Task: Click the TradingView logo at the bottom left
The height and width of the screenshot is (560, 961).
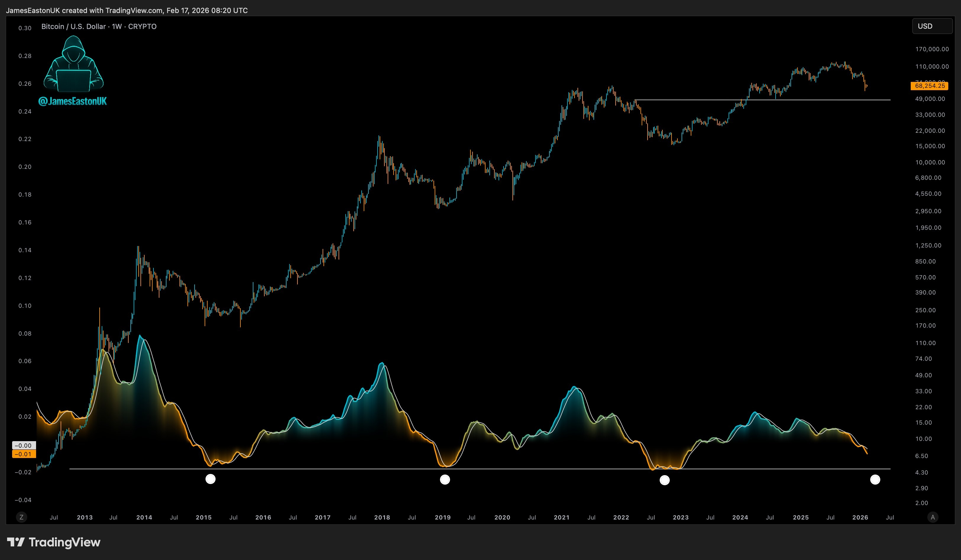Action: click(x=54, y=542)
